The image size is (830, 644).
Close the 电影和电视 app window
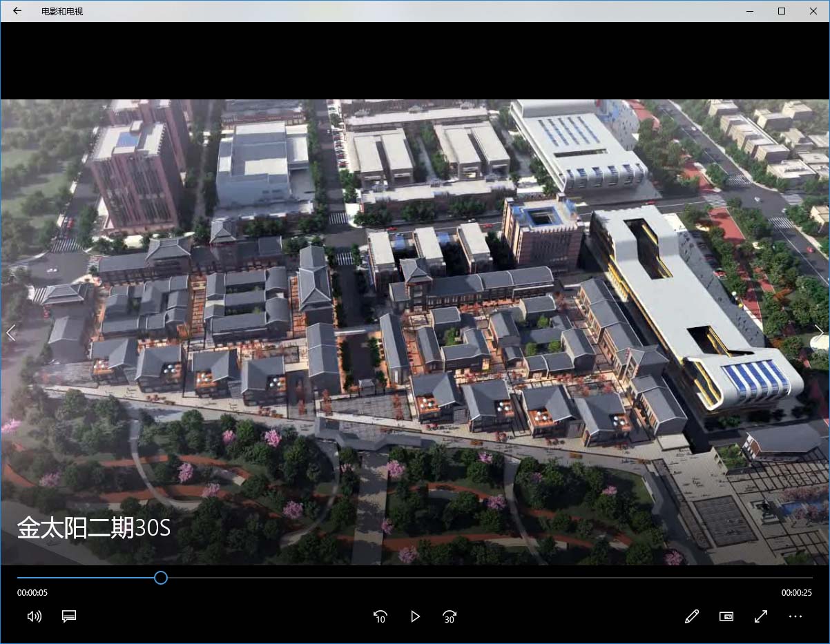813,11
